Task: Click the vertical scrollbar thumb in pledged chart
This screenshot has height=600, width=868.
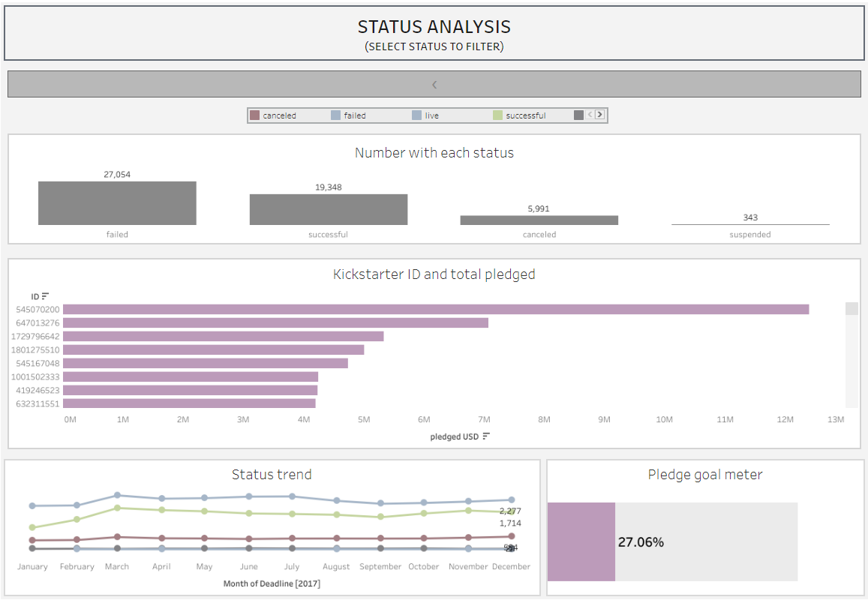Action: [851, 309]
